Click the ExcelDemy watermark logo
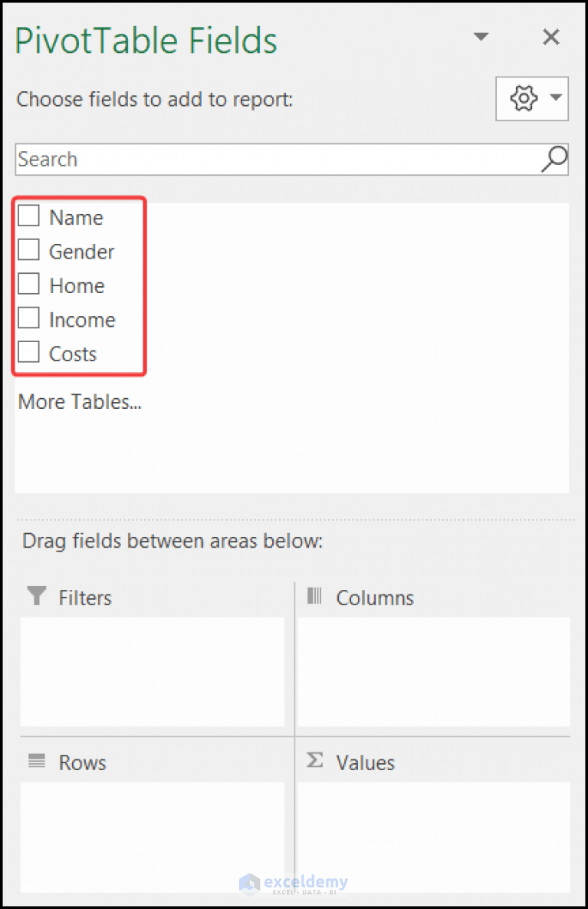The image size is (588, 909). pos(294,883)
